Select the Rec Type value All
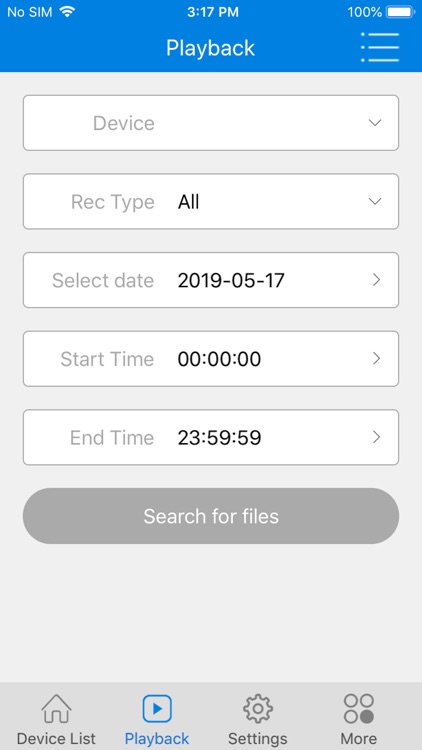 (189, 202)
